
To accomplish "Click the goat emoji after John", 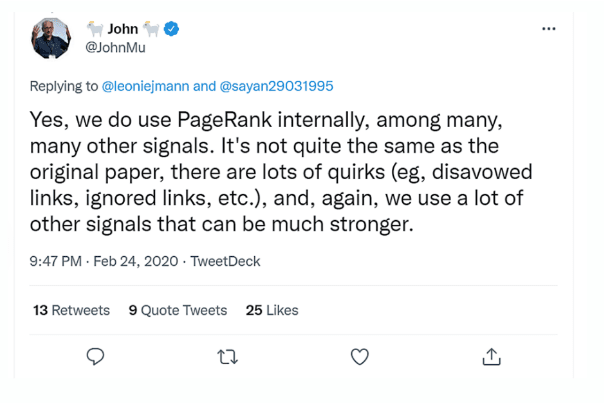I will click(152, 30).
